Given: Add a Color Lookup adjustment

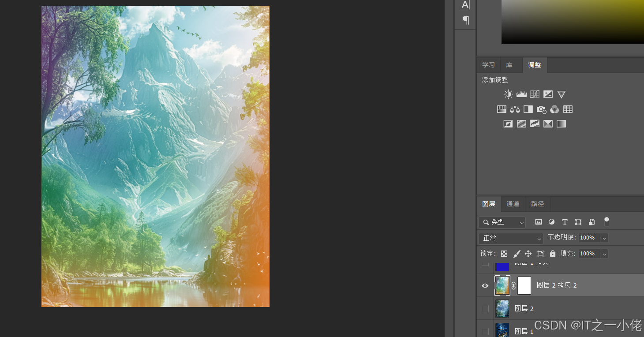Looking at the screenshot, I should coord(568,109).
